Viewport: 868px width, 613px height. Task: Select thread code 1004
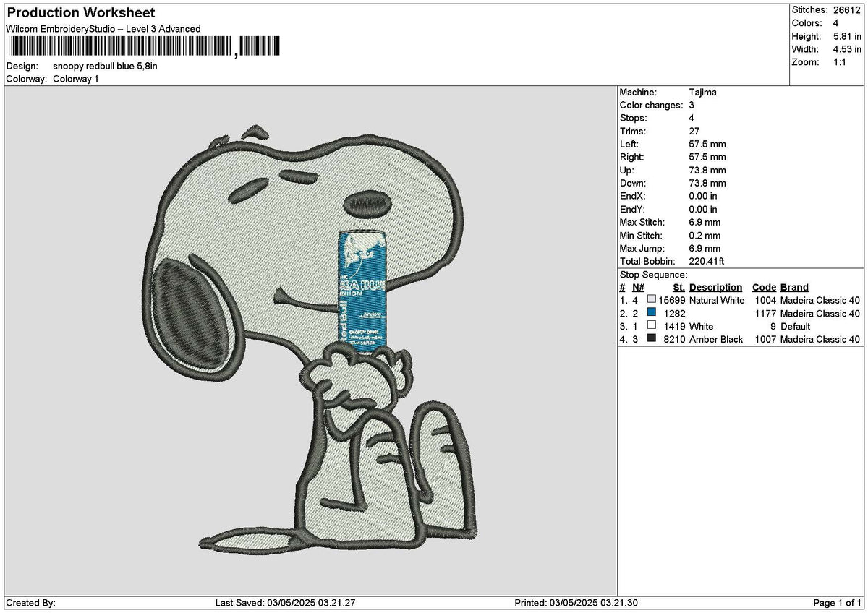(765, 301)
